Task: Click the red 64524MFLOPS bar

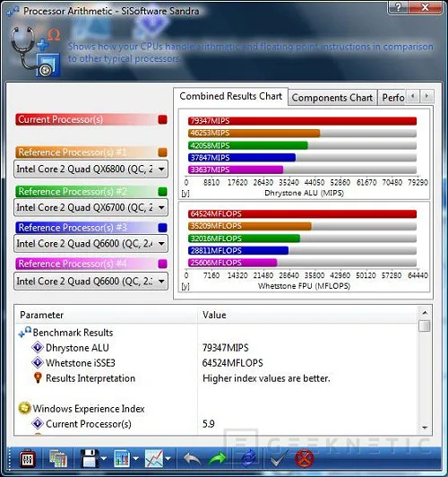Action: pos(302,214)
